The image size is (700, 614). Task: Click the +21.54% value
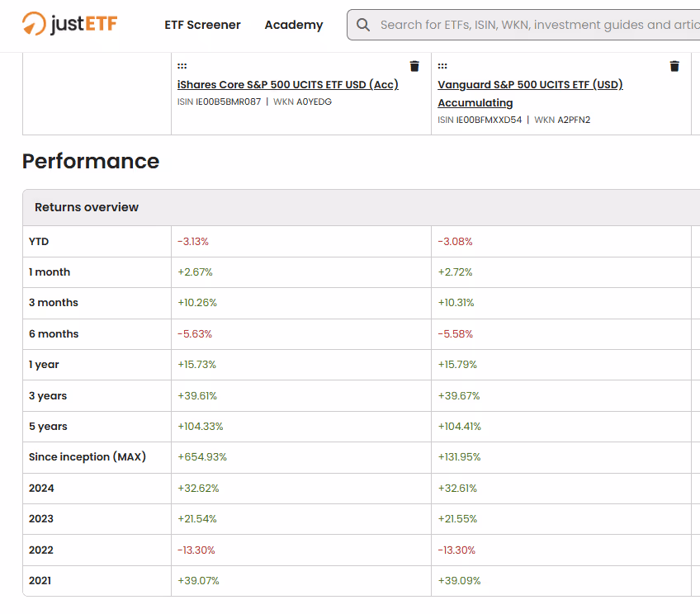pyautogui.click(x=196, y=518)
